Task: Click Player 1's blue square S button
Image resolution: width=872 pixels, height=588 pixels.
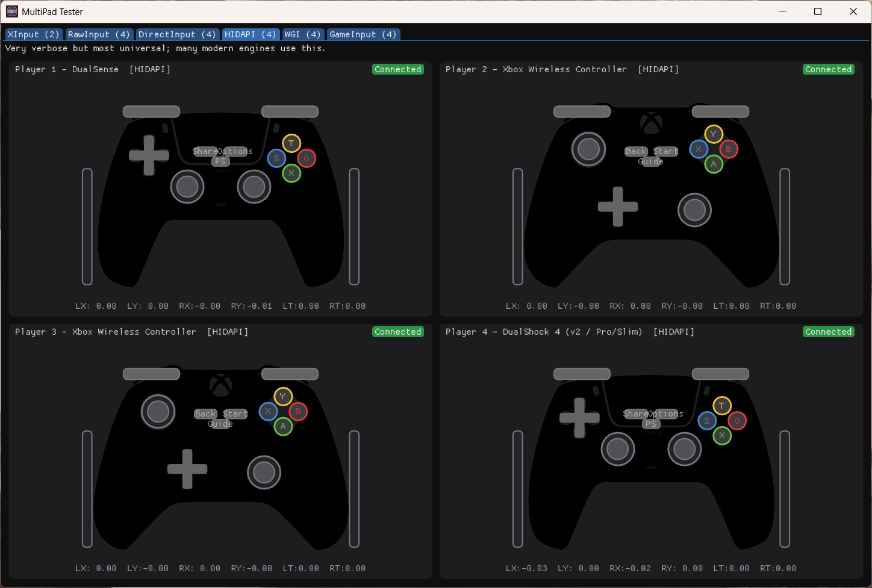Action: click(x=276, y=158)
